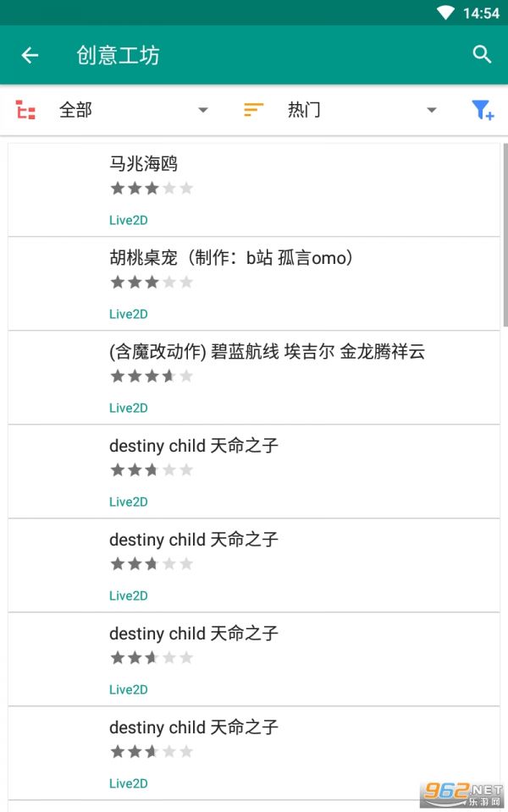Open 碧蓝航线 埃吉尔 金龙腾祥云 item
Image resolution: width=508 pixels, height=812 pixels.
(253, 377)
